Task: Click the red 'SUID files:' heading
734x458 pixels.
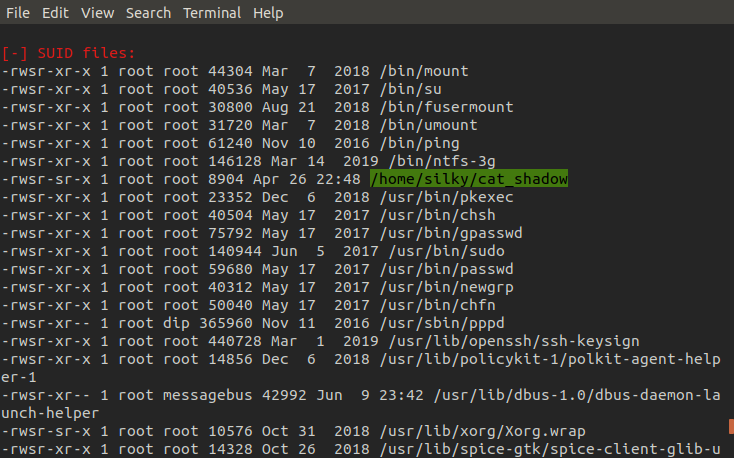Action: tap(86, 53)
